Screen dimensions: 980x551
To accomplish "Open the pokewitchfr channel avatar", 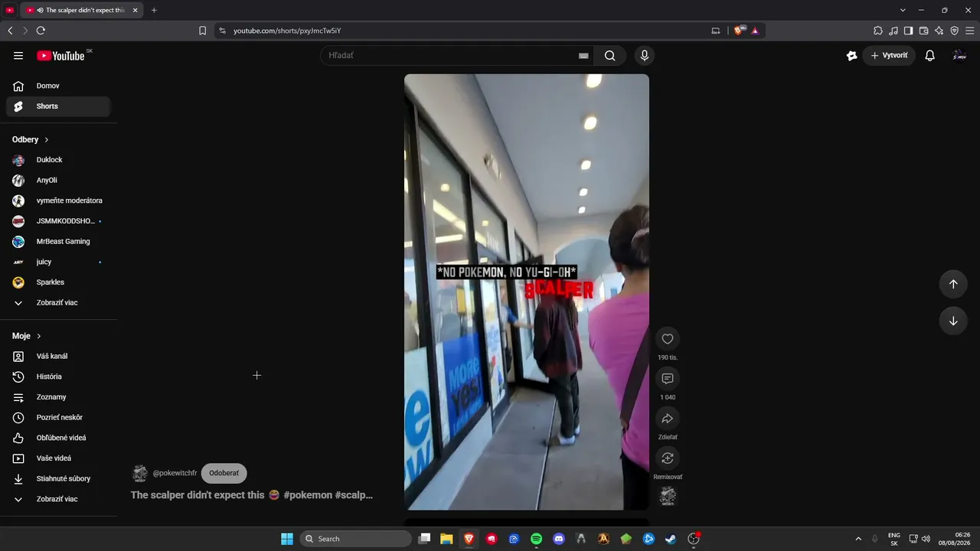I will pos(140,473).
